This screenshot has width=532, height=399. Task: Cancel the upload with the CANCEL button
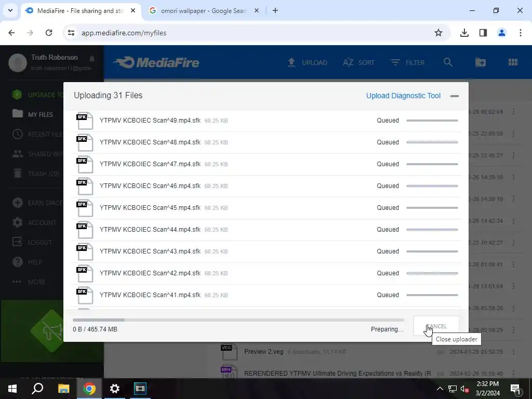(436, 326)
